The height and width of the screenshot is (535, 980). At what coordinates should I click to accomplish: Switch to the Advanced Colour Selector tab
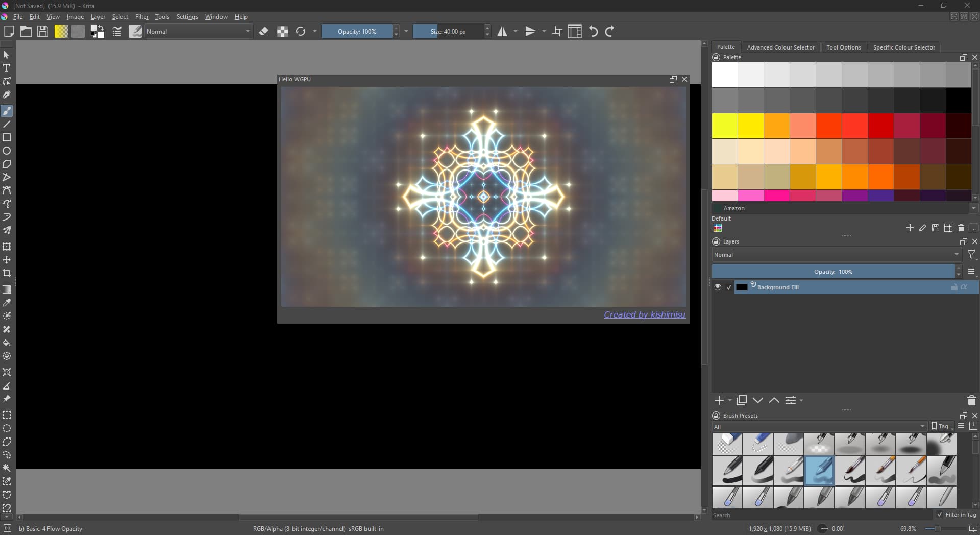coord(780,47)
